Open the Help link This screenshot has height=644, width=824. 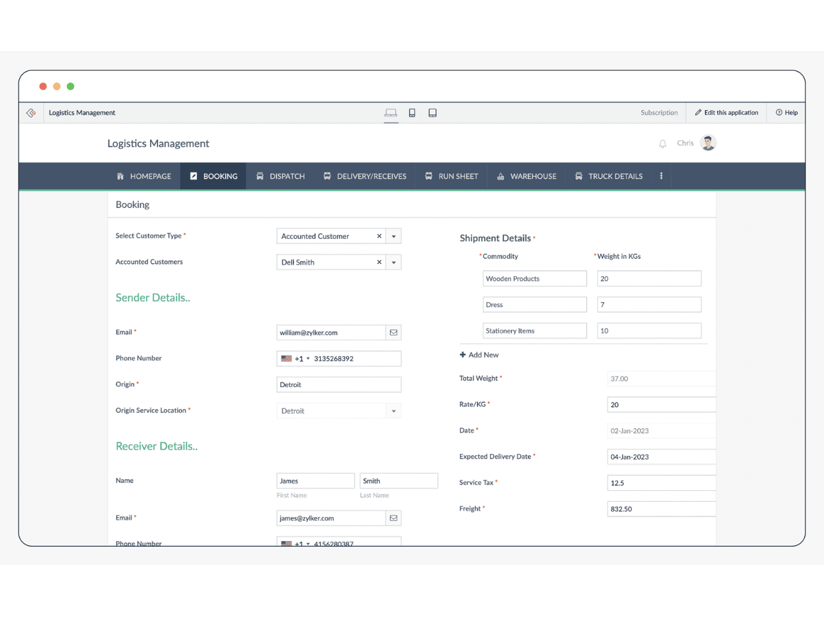(x=787, y=113)
